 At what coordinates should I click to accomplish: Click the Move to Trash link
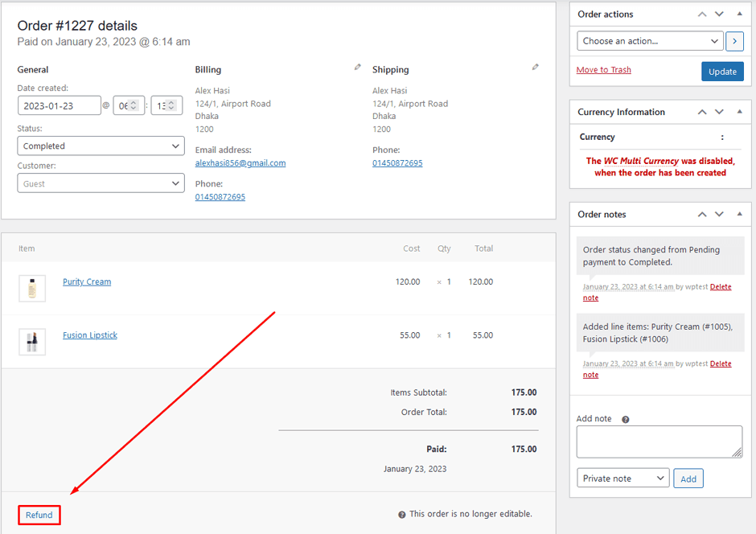[603, 69]
